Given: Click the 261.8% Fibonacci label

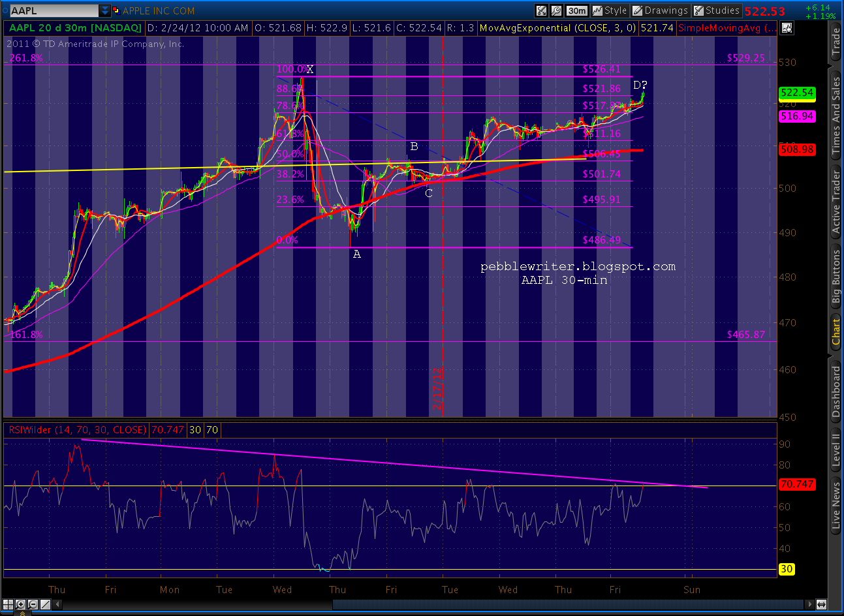Looking at the screenshot, I should pos(27,58).
